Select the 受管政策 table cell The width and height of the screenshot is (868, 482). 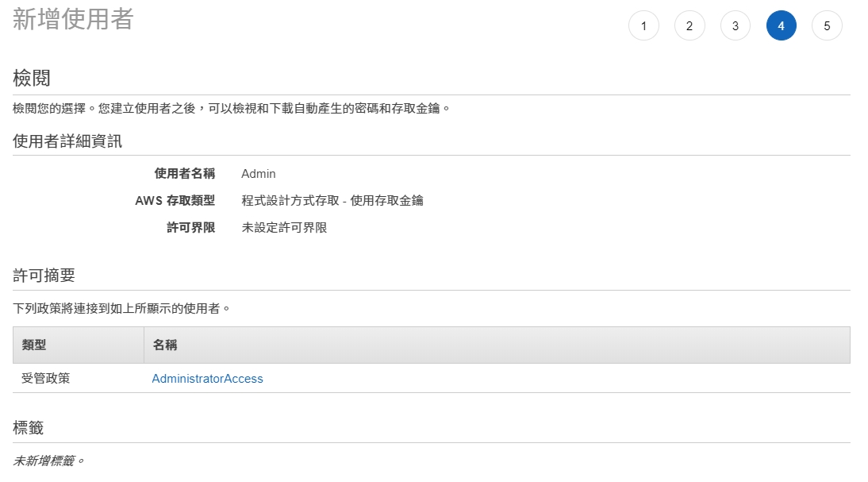tap(46, 379)
